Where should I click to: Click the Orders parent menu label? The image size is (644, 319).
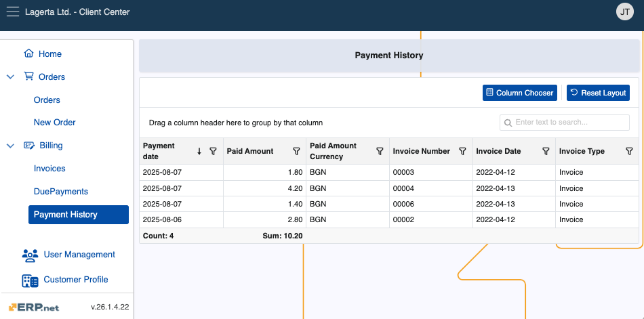[52, 77]
